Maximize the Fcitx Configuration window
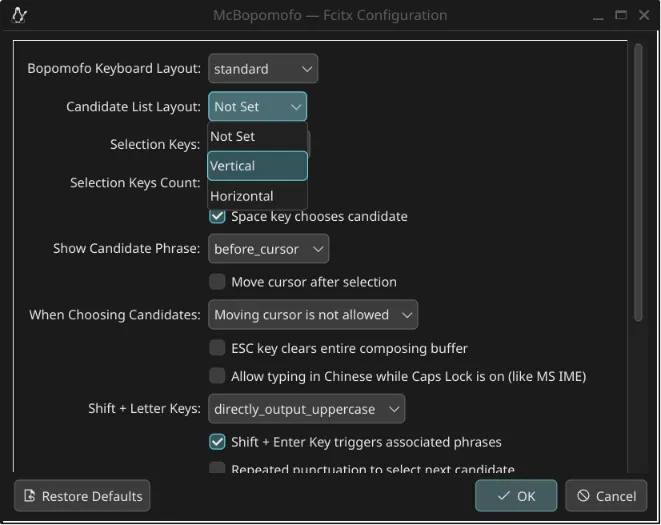This screenshot has height=525, width=661. point(621,15)
